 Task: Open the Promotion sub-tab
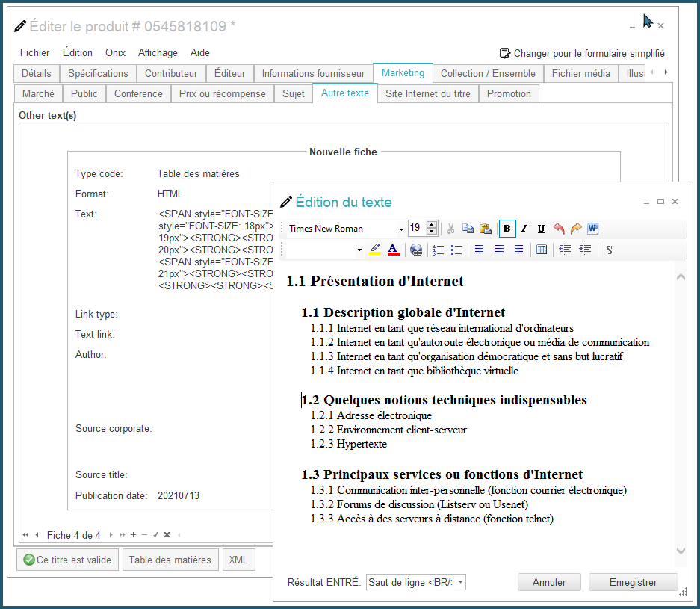(509, 93)
